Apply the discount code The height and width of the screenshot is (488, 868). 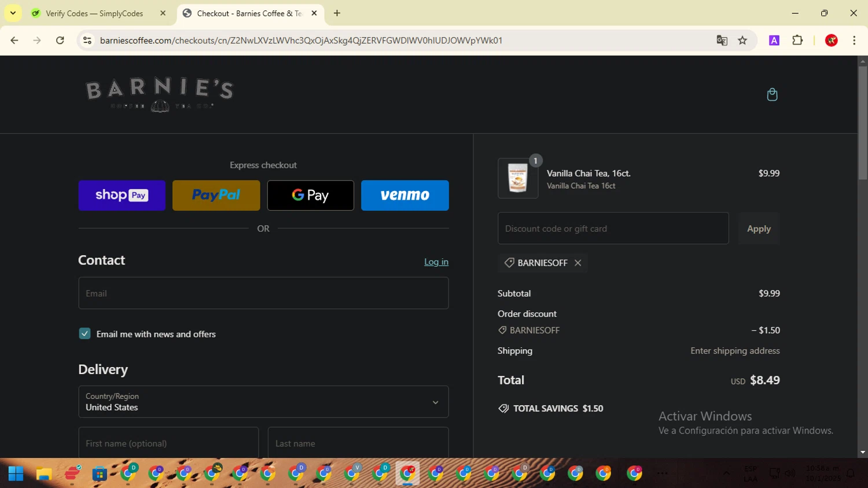(x=759, y=228)
